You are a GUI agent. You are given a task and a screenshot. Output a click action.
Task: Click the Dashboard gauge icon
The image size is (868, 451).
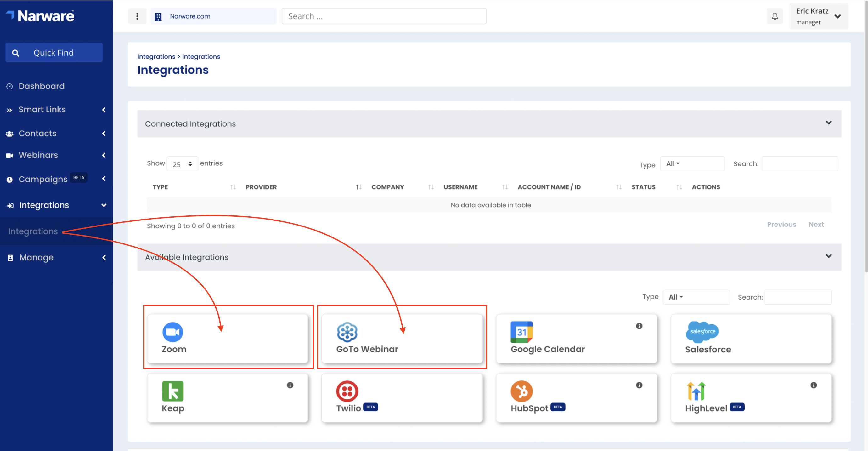pyautogui.click(x=9, y=87)
